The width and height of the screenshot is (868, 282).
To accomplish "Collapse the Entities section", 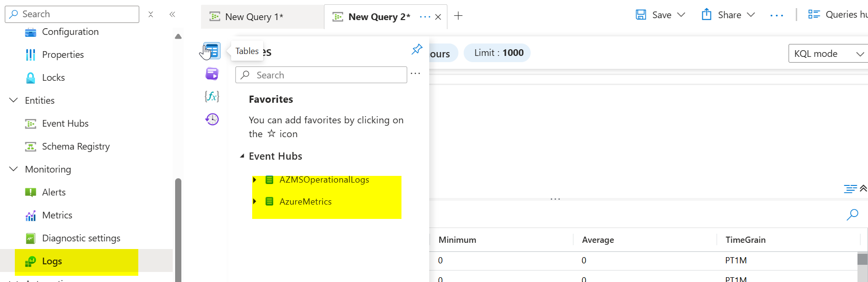I will (x=14, y=100).
